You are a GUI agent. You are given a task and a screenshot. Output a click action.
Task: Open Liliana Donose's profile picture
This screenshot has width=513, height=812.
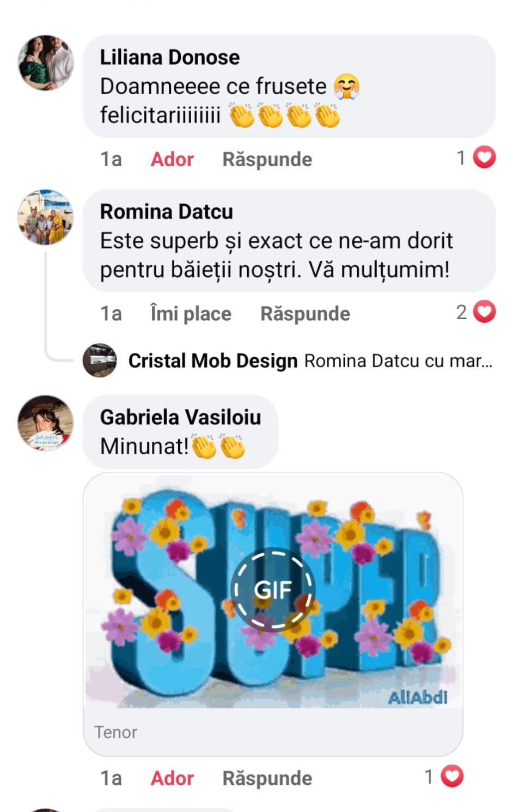46,63
